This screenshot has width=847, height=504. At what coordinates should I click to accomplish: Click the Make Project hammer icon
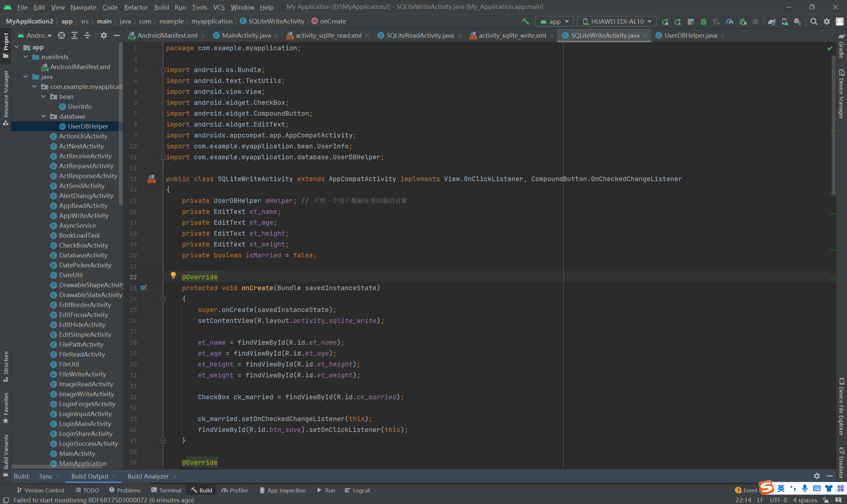(525, 21)
